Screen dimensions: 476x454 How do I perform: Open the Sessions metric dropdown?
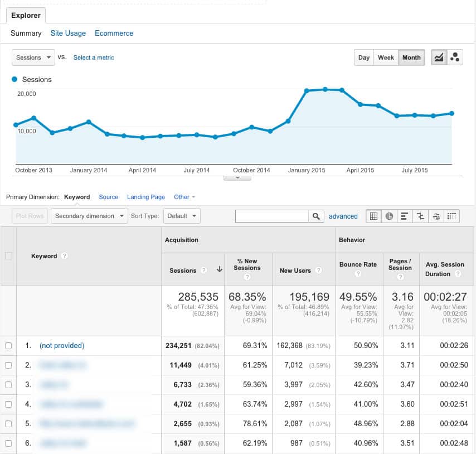[x=33, y=57]
